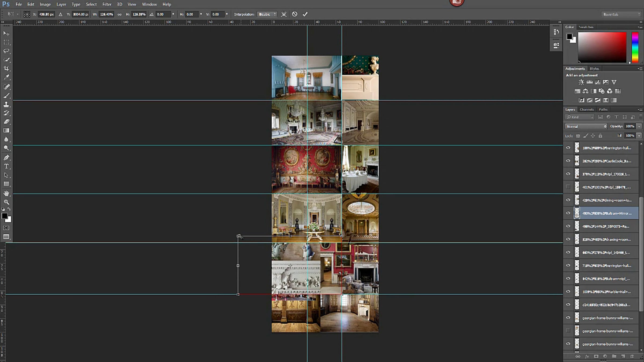This screenshot has width=644, height=362.
Task: Commit transform with checkmark icon
Action: coord(305,14)
